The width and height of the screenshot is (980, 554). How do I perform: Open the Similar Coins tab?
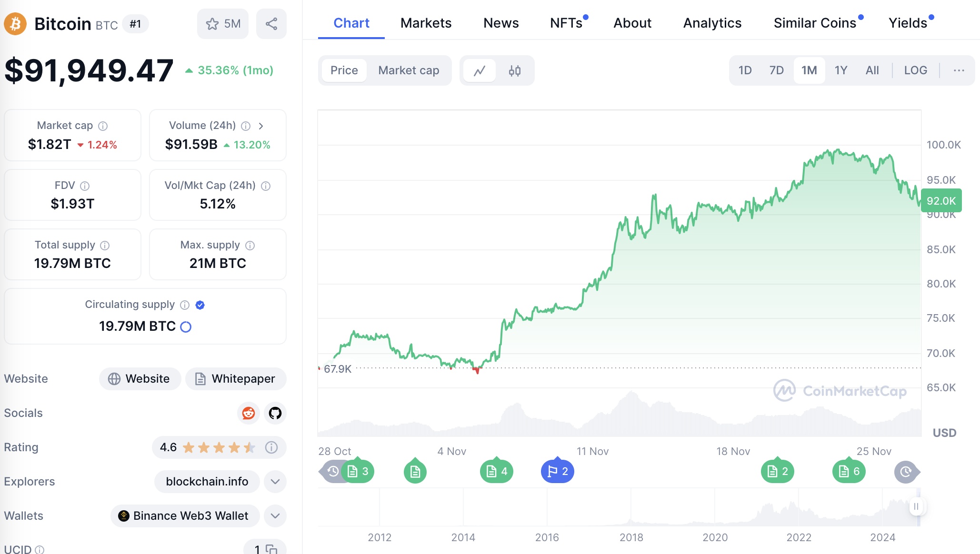[815, 23]
